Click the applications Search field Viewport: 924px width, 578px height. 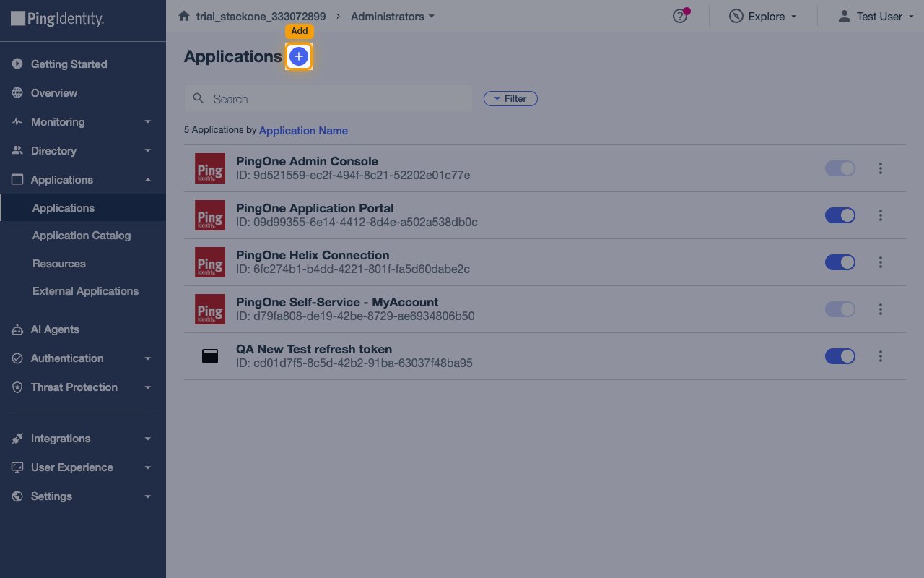[328, 99]
